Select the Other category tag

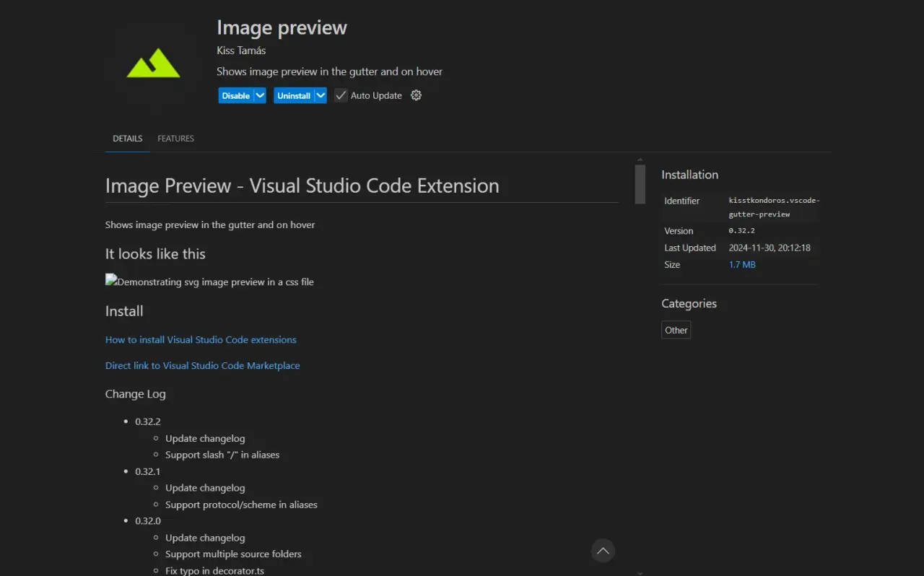676,330
